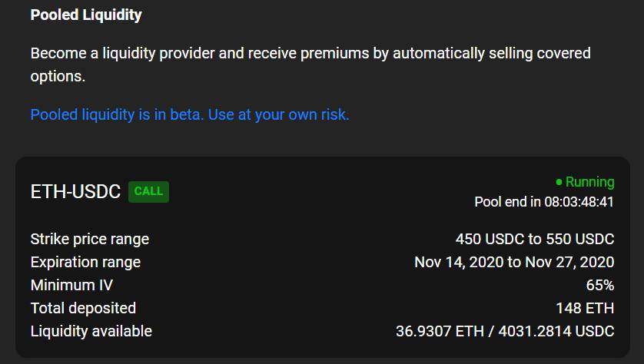Screen dimensions: 644x364
Task: Click the green CALL badge
Action: coord(148,191)
